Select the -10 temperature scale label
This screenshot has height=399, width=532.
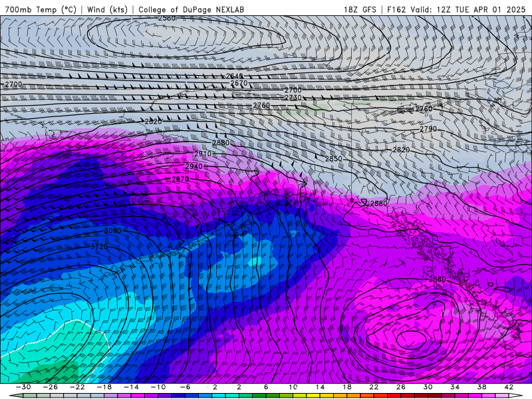tap(158, 387)
